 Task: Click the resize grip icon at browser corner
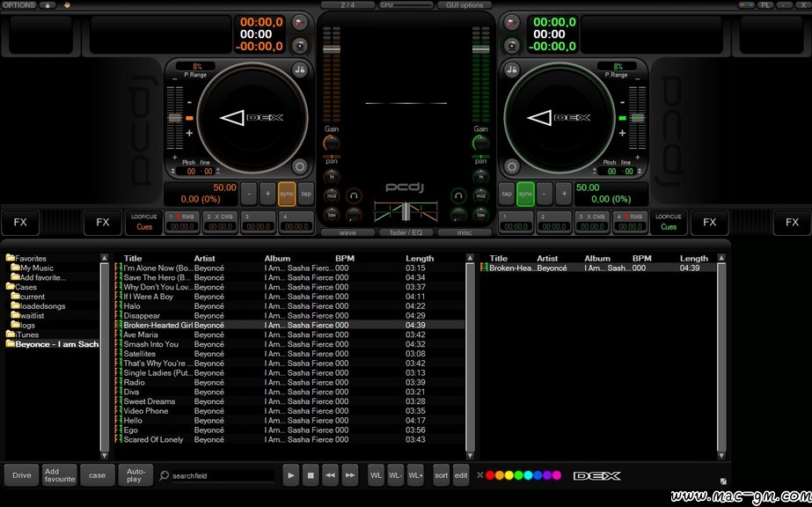(723, 481)
